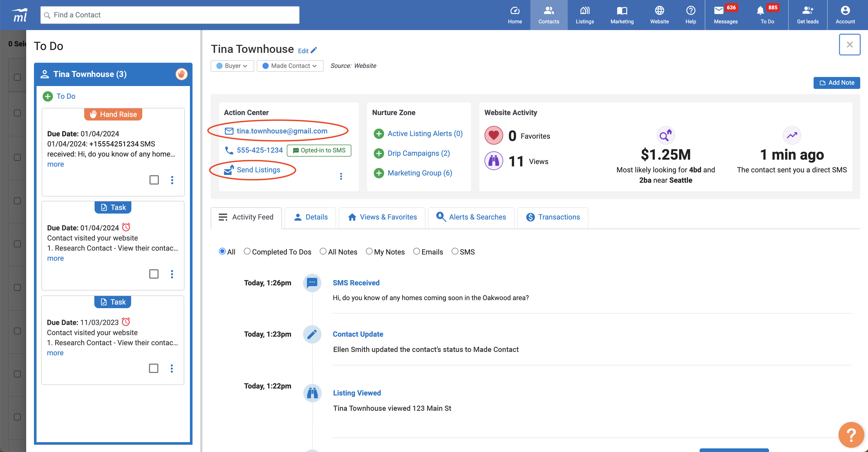The image size is (868, 452).
Task: Open options menu on 11/03/2023 Task card
Action: click(x=172, y=368)
